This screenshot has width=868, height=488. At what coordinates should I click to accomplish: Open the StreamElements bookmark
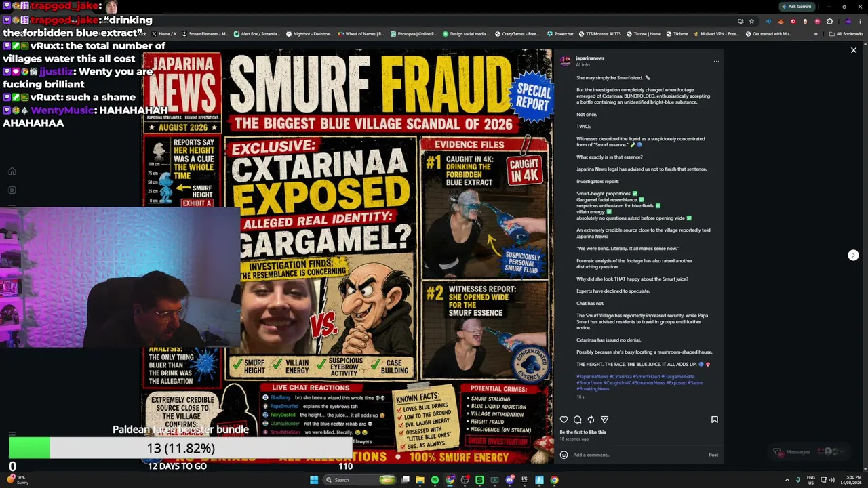click(x=204, y=34)
